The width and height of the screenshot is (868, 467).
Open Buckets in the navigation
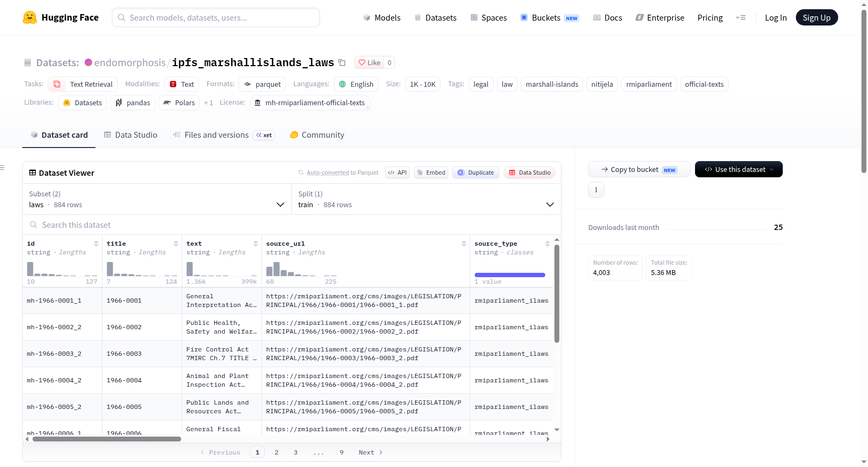pos(550,17)
